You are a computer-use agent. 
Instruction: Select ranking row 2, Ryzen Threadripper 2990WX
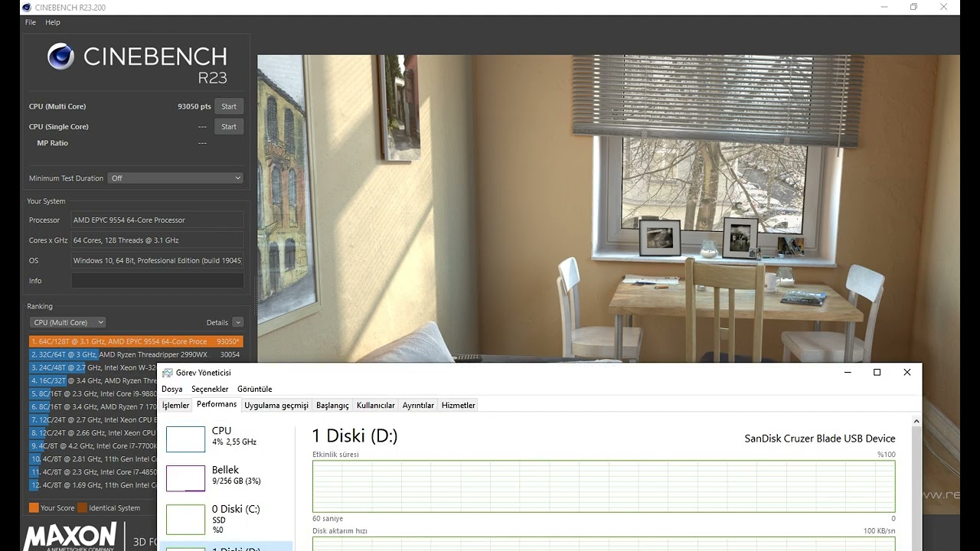[x=136, y=354]
